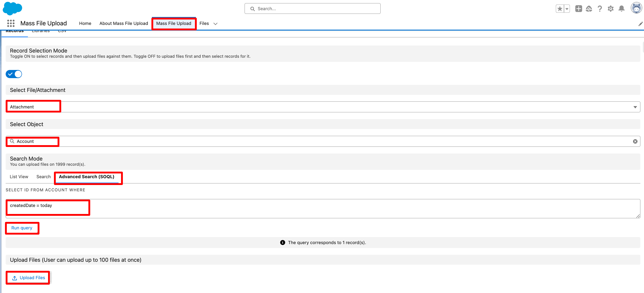The height and width of the screenshot is (293, 644).
Task: Clear the Account object selection
Action: click(x=635, y=141)
